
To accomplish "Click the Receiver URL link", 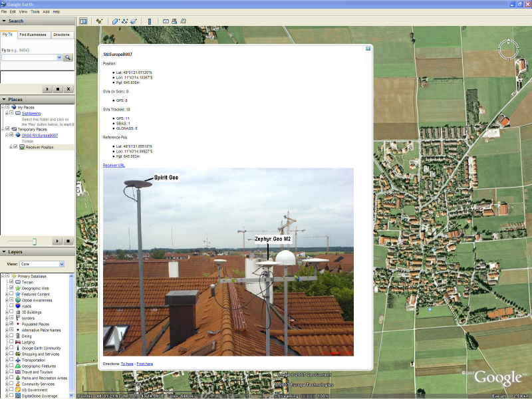I will pos(114,164).
